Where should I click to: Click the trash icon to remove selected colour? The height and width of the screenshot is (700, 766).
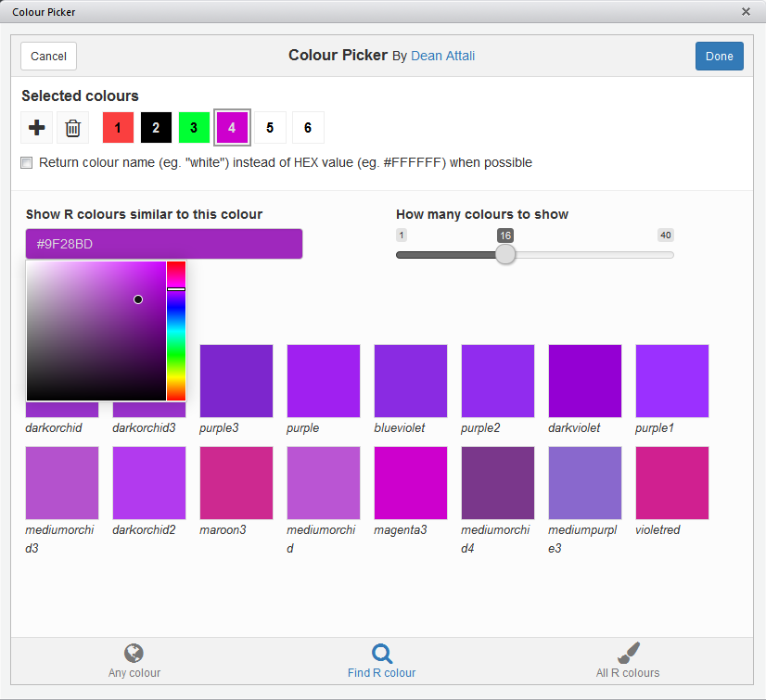point(73,128)
